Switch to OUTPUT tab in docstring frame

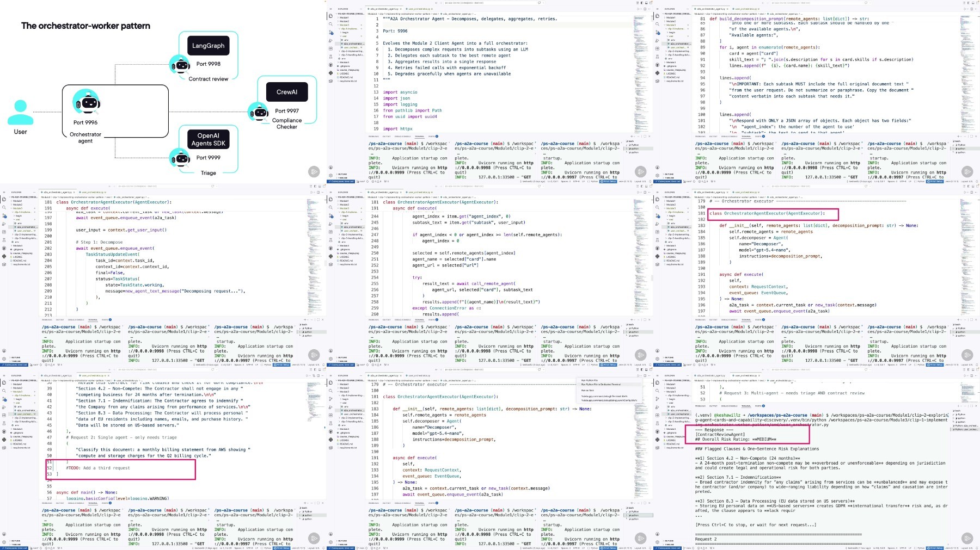387,137
